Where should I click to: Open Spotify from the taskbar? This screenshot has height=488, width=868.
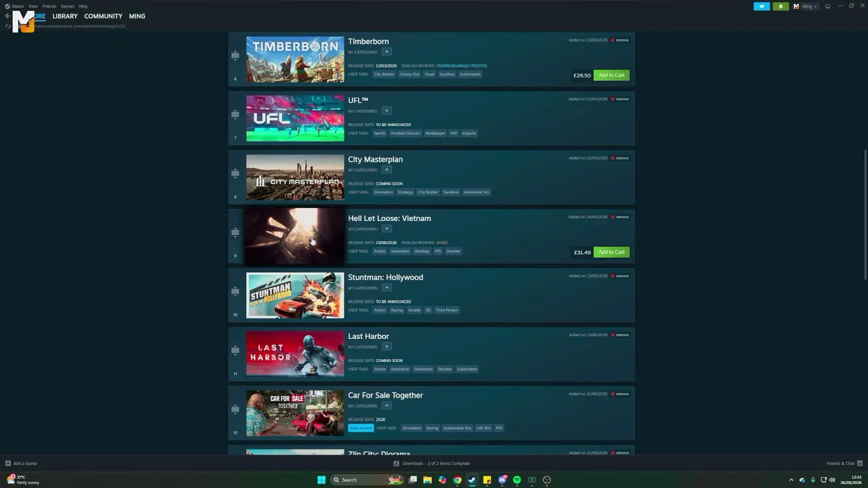pyautogui.click(x=517, y=480)
